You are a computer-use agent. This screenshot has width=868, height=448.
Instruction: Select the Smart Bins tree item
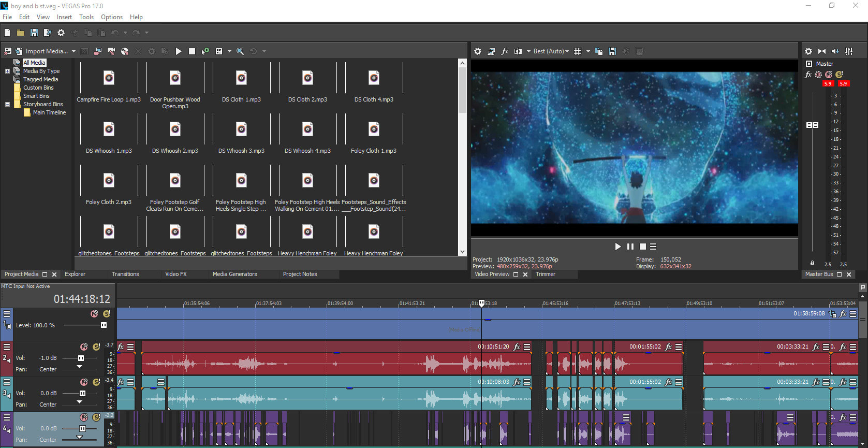point(36,96)
